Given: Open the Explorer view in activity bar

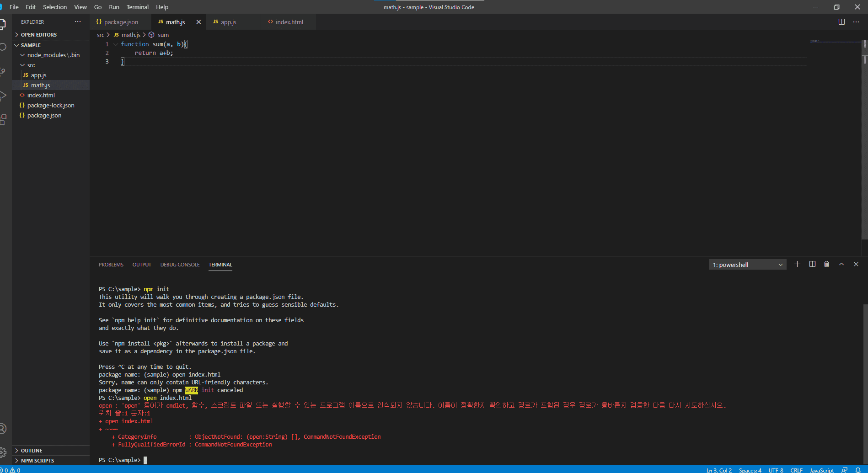Looking at the screenshot, I should pos(2,24).
